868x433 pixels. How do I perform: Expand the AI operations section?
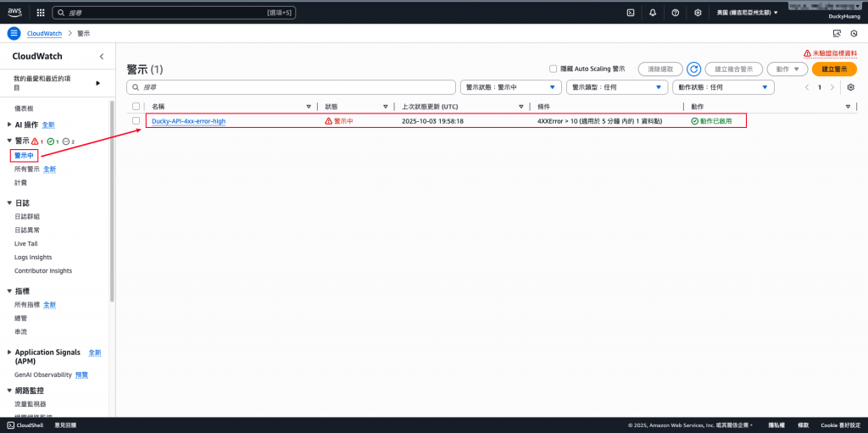click(x=9, y=125)
